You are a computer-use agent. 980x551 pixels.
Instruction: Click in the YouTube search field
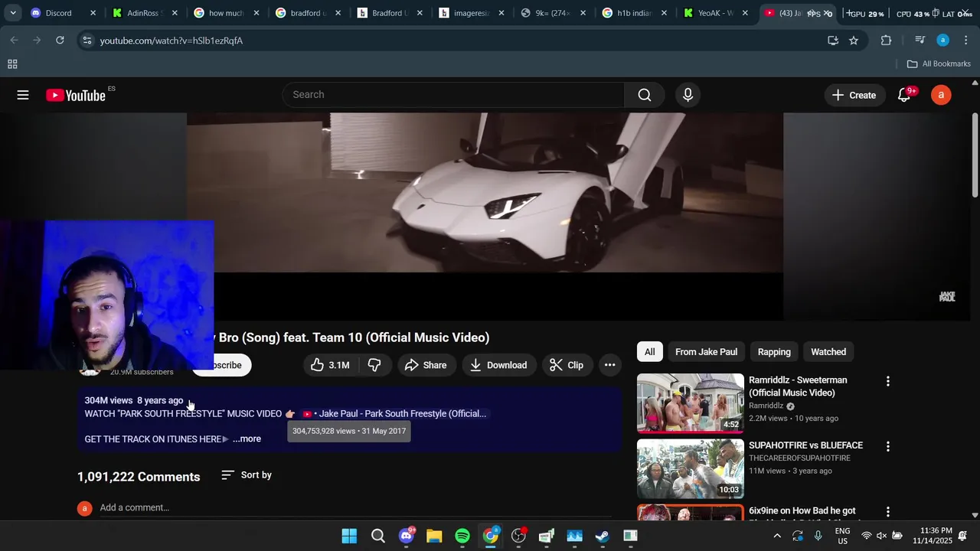coord(454,95)
